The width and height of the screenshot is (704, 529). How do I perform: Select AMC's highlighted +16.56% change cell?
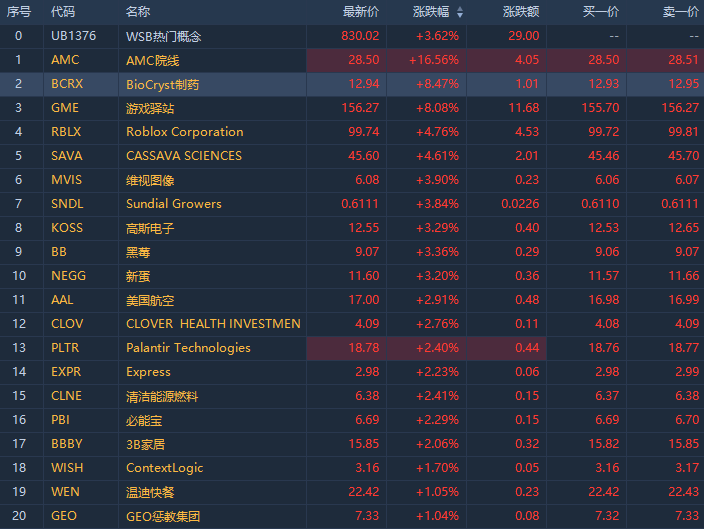click(x=436, y=60)
